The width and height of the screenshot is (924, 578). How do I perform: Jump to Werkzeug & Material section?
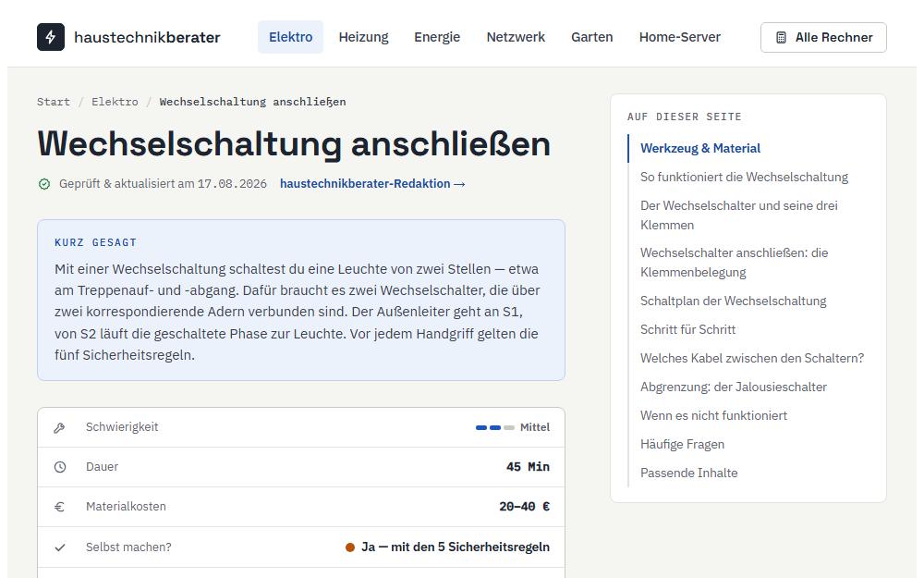point(700,148)
